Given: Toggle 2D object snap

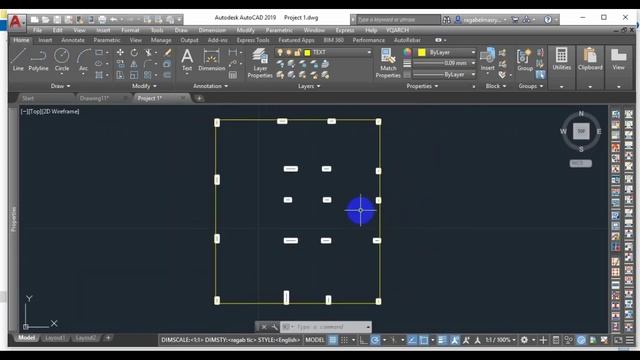Looking at the screenshot, I should [424, 340].
